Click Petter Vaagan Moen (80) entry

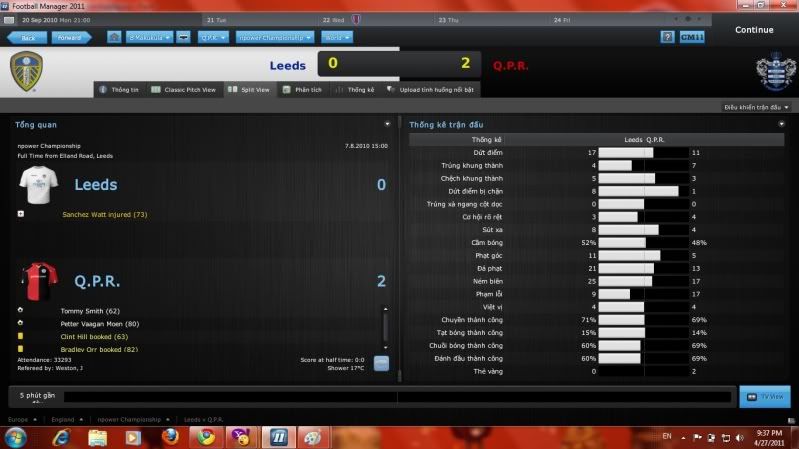click(x=100, y=324)
